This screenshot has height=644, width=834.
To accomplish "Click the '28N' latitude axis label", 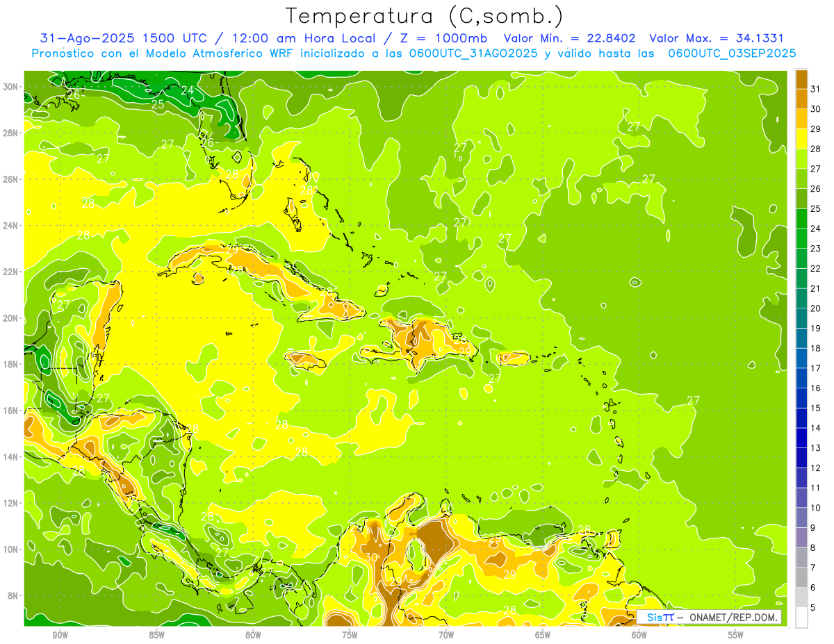I will [11, 133].
